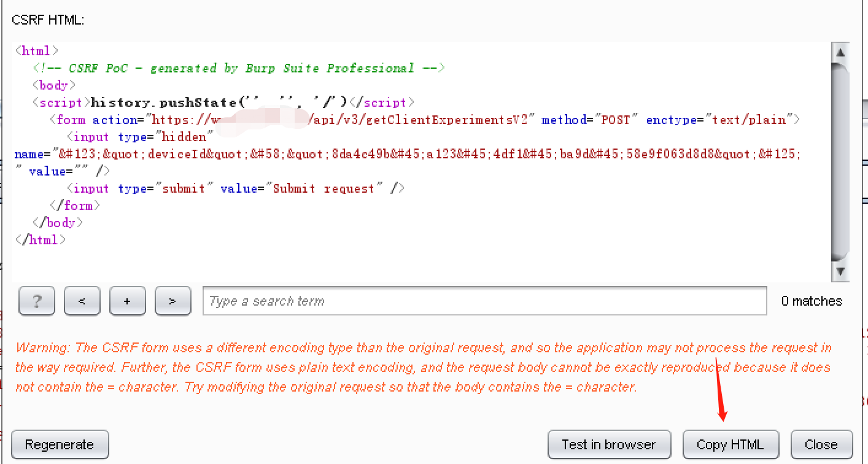
Task: Click the encoded deviceId name attribute line
Action: click(408, 155)
